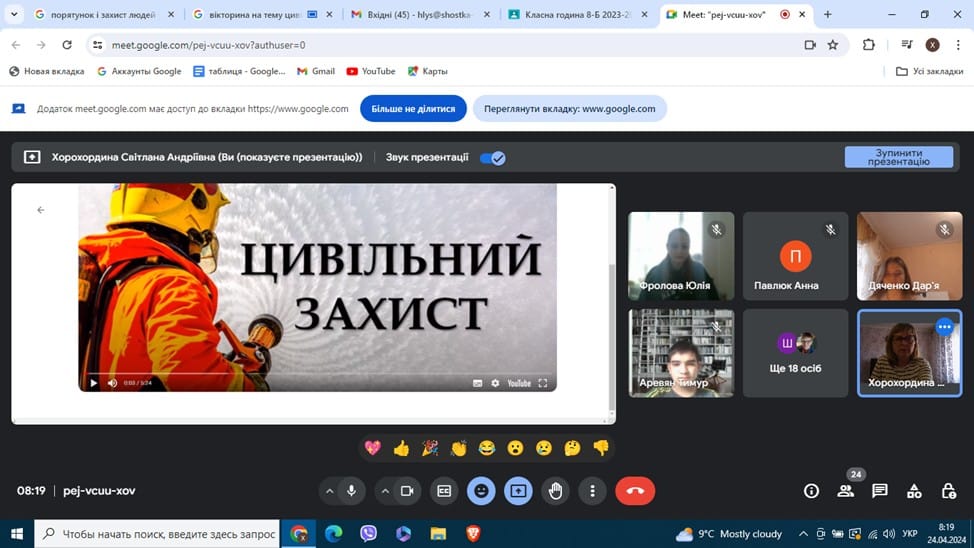Send the thumbs up reaction
Screen dimensions: 974x548
pos(401,448)
